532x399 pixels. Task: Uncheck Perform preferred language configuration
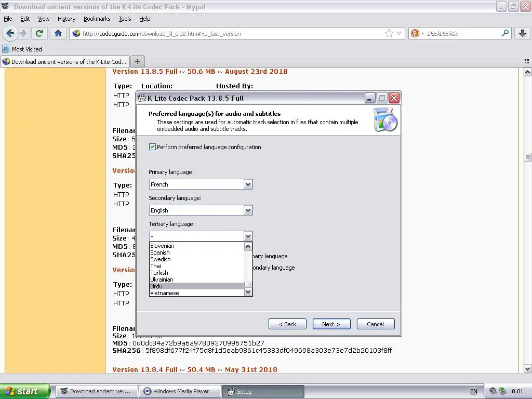[152, 147]
